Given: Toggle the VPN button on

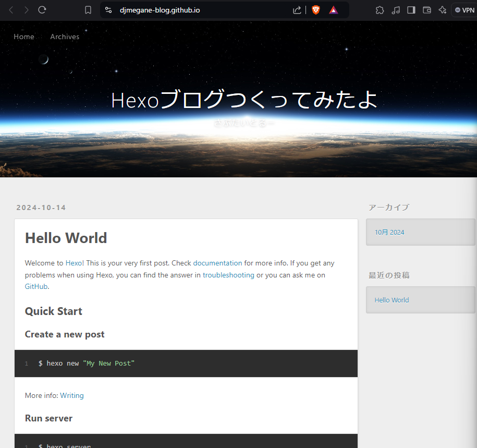Looking at the screenshot, I should pyautogui.click(x=463, y=9).
